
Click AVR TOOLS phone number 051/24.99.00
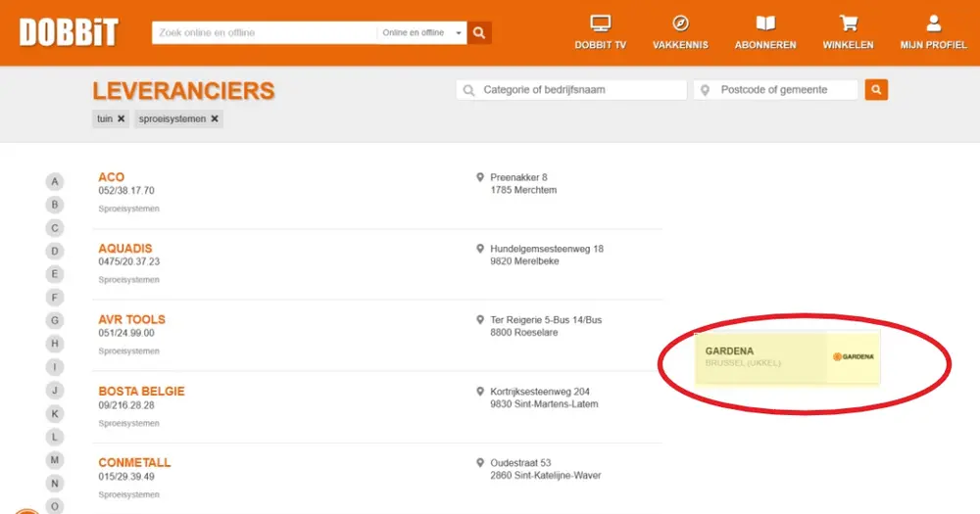point(126,333)
